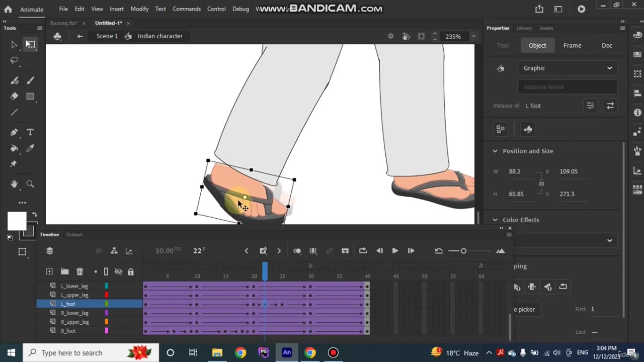The width and height of the screenshot is (644, 362).
Task: Toggle hide all layers eye icon
Action: [x=118, y=271]
